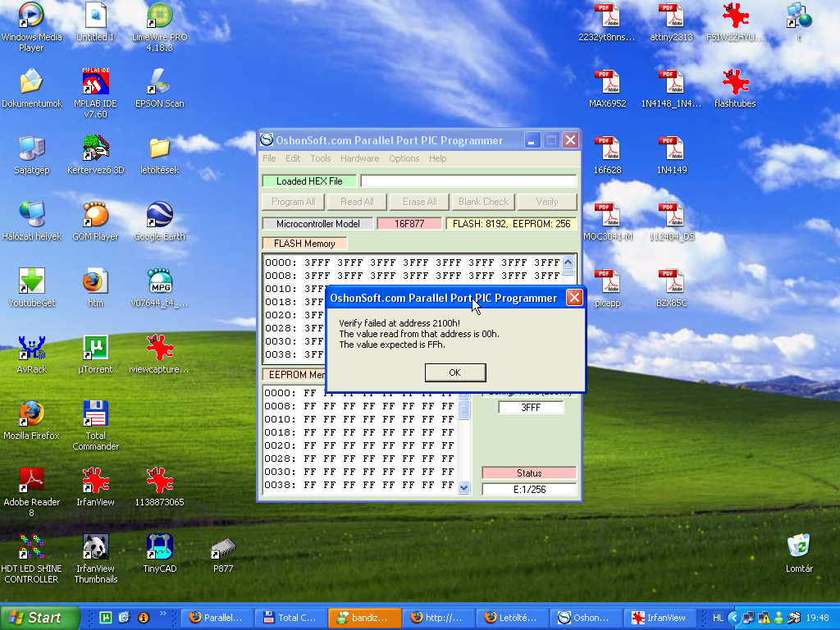The height and width of the screenshot is (630, 840).
Task: Open the Hardware menu
Action: pos(359,158)
